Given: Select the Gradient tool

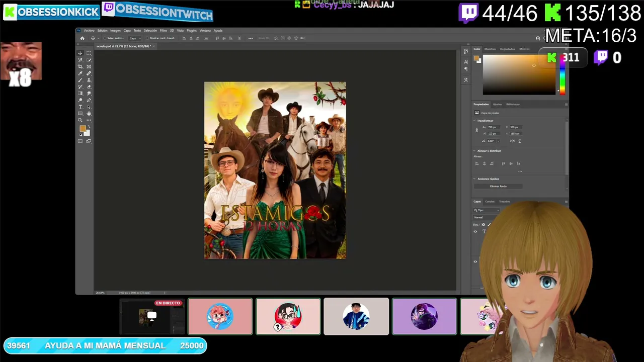Looking at the screenshot, I should coord(80,94).
